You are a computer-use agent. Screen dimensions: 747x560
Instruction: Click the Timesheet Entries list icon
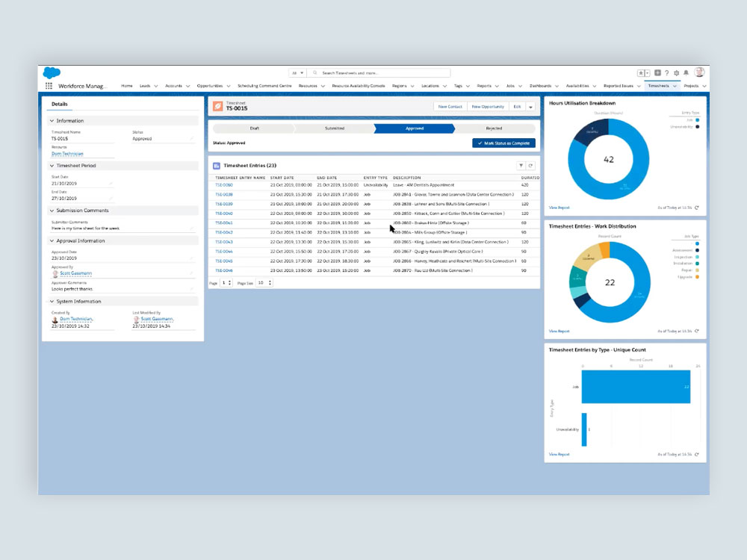click(216, 165)
